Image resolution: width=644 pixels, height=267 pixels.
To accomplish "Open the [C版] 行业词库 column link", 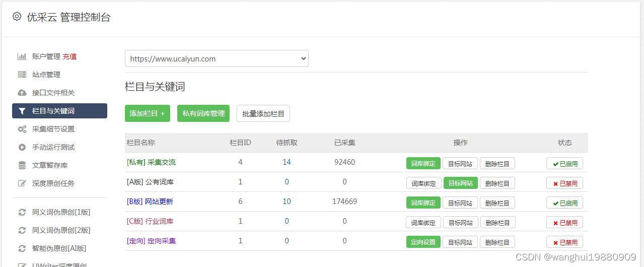I will (x=150, y=221).
